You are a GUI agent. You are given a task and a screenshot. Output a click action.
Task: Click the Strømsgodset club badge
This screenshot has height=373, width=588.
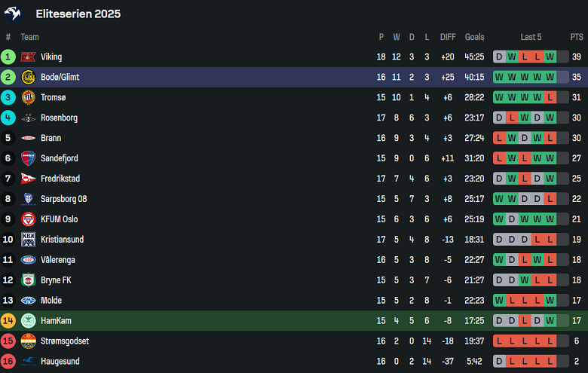click(28, 341)
